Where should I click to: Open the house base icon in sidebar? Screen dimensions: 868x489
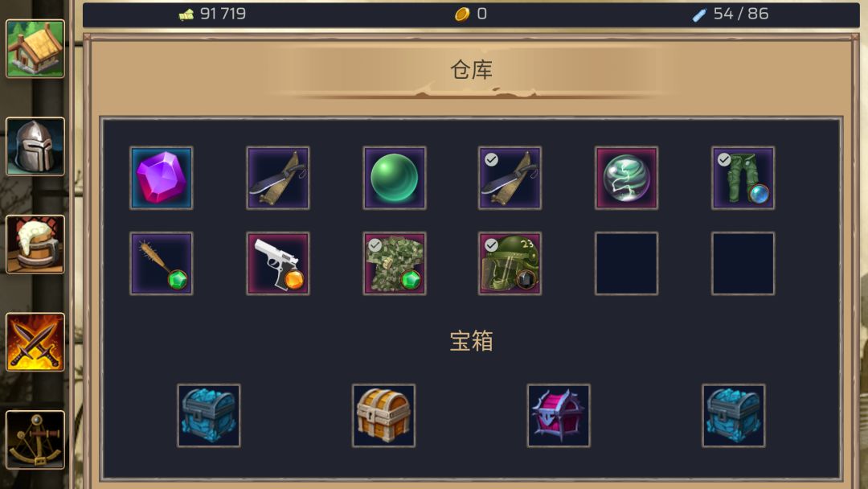35,49
